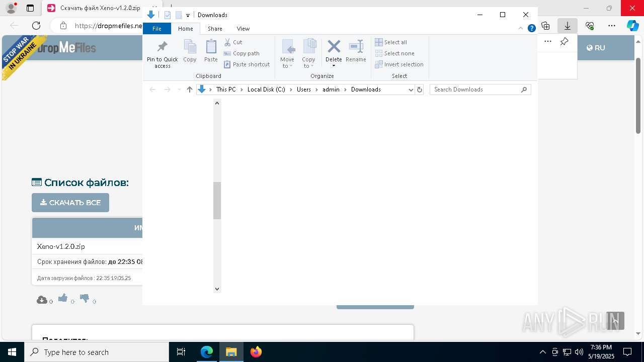Click the Edge profile avatar icon
This screenshot has width=644, height=362.
[11, 8]
